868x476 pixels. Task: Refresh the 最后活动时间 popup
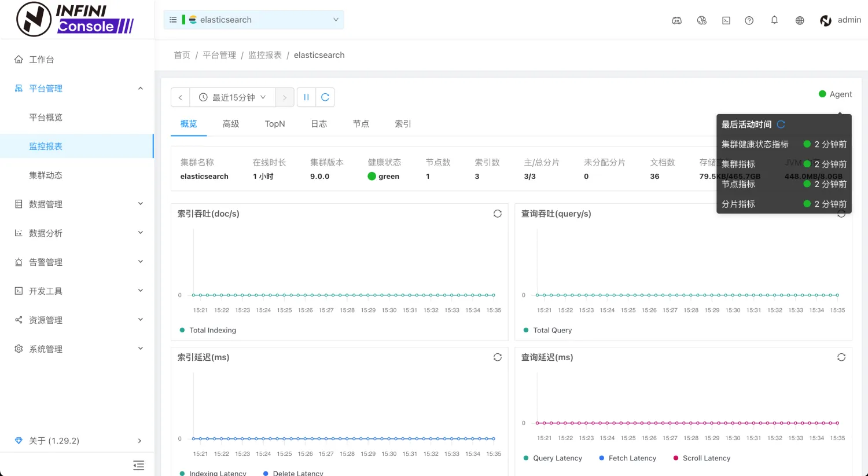(781, 125)
